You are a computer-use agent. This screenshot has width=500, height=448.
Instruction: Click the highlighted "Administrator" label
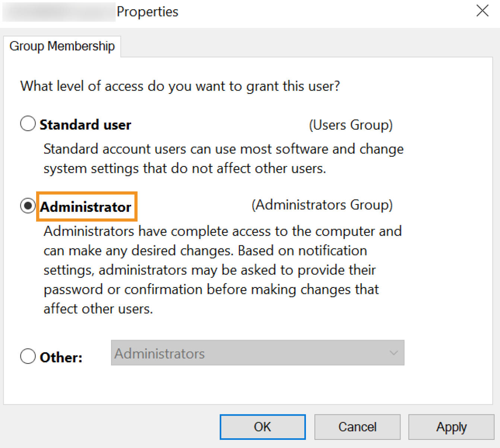click(x=86, y=207)
